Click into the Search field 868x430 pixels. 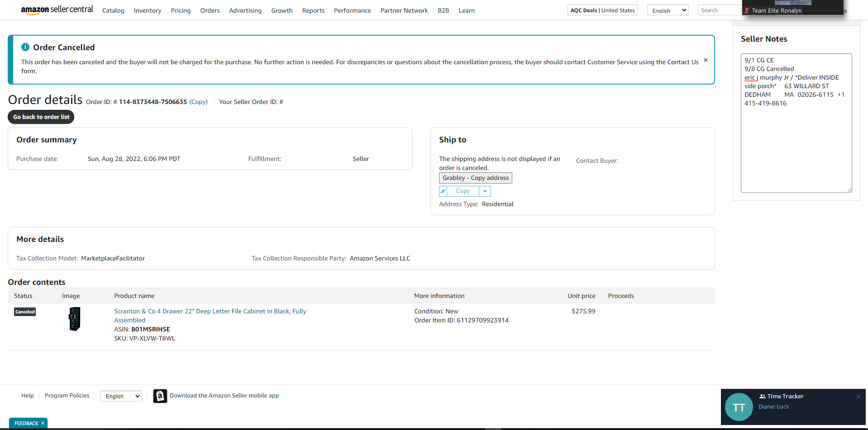pos(720,10)
